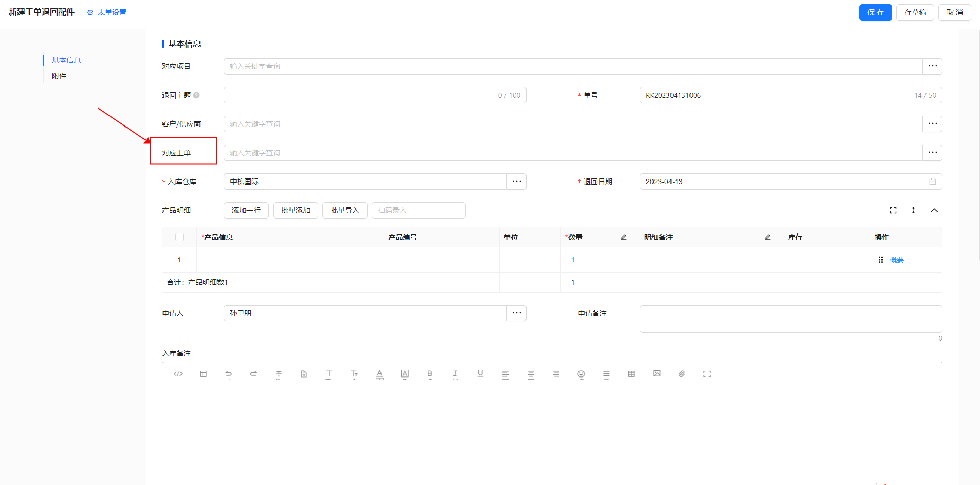
Task: Open the font size Tt icon
Action: pos(354,374)
